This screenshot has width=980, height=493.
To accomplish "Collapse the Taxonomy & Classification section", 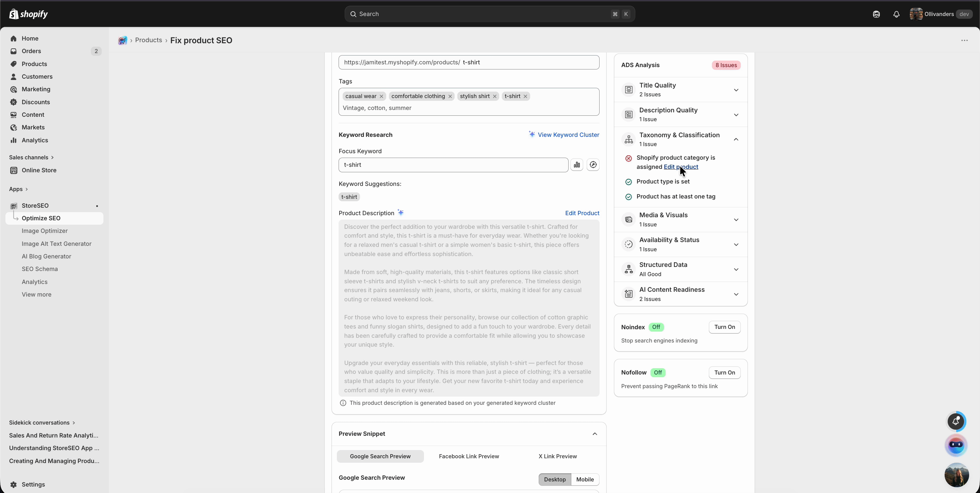I will [x=736, y=139].
